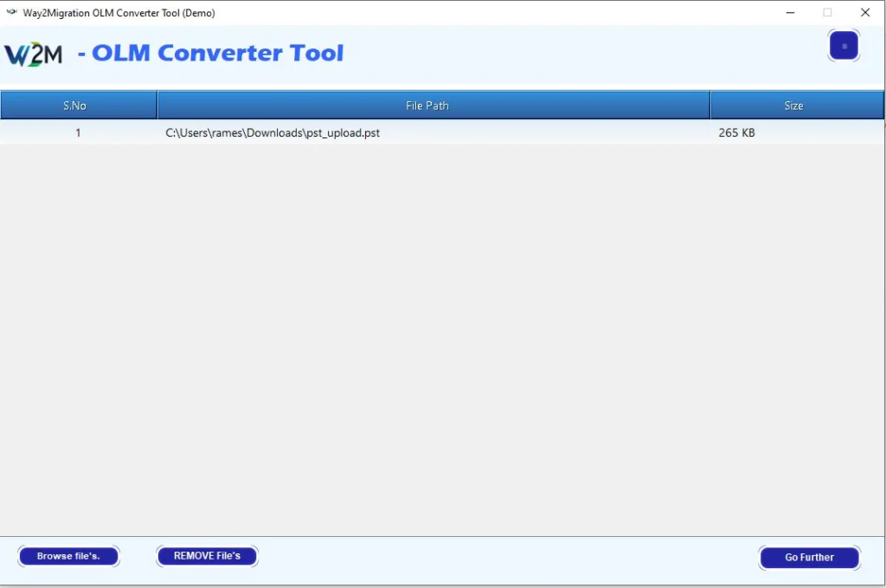
Task: Close the OLM Converter Tool window
Action: (865, 13)
